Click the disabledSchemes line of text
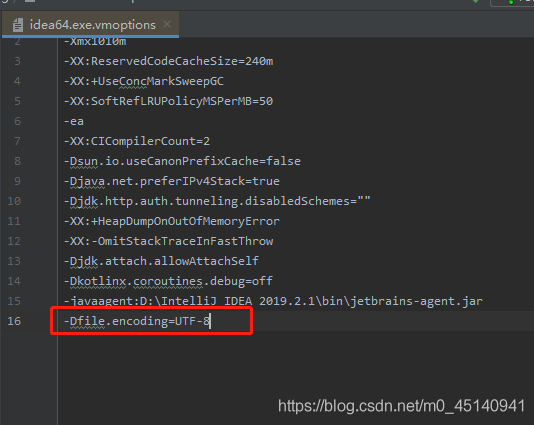The height and width of the screenshot is (425, 534). pyautogui.click(x=217, y=201)
